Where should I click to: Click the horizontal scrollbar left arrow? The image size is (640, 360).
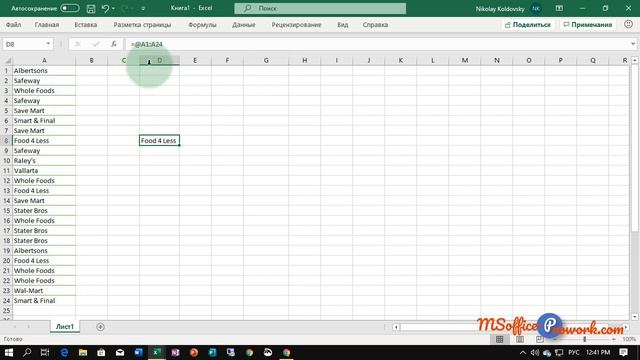point(396,327)
